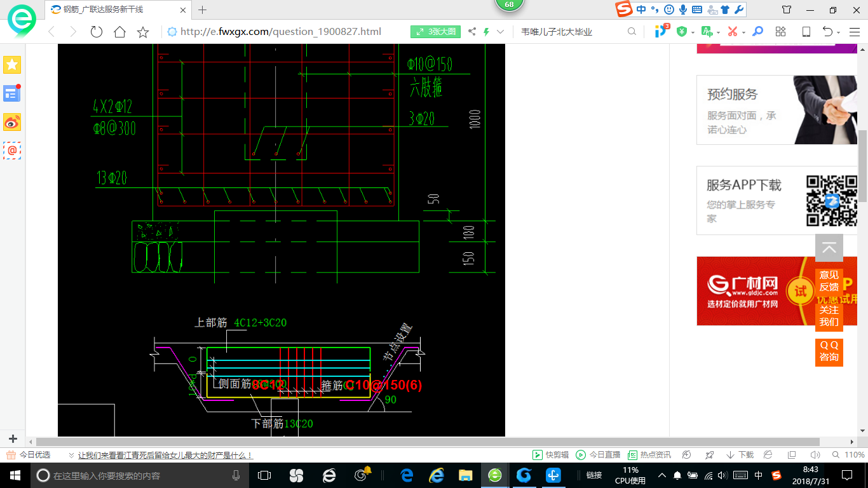The image size is (868, 488).
Task: Click the back-to-top arrow button
Action: pos(829,248)
